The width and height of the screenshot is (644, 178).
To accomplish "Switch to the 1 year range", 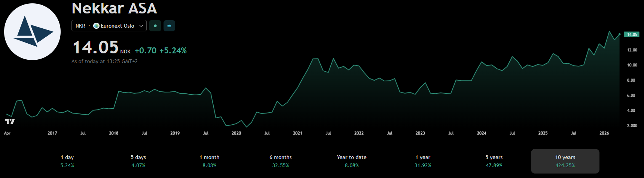I will point(423,161).
